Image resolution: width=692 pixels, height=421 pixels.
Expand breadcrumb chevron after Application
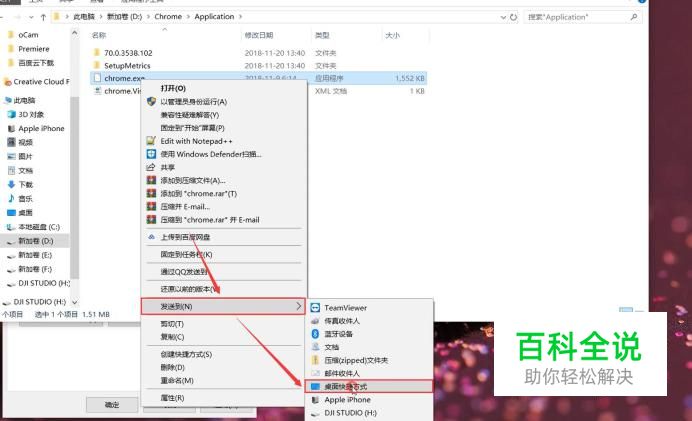[241, 17]
